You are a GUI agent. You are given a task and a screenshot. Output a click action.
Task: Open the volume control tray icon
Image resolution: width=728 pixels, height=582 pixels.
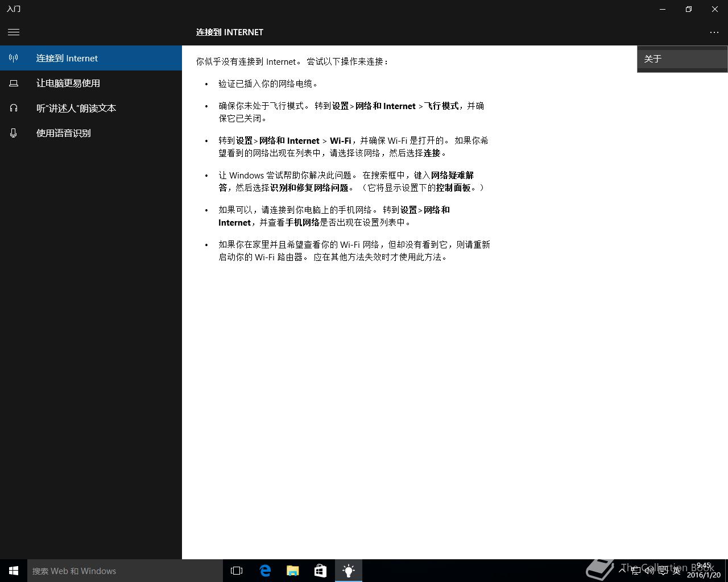click(x=650, y=571)
